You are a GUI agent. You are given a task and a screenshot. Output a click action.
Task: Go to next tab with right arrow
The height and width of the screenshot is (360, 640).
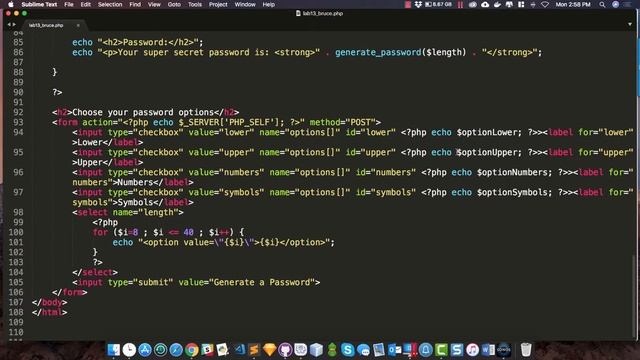[14, 25]
